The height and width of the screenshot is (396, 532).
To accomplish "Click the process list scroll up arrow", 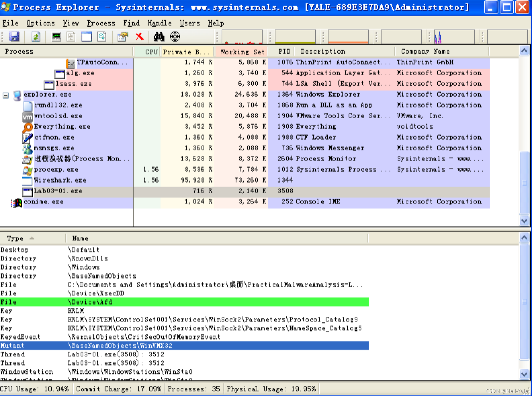I will click(x=524, y=51).
